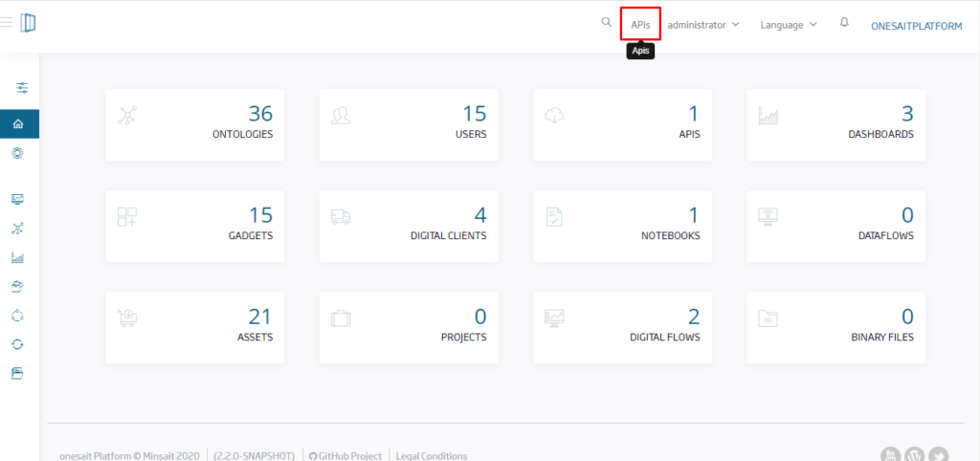This screenshot has width=980, height=461.
Task: Click the Users card people icon
Action: 342,116
